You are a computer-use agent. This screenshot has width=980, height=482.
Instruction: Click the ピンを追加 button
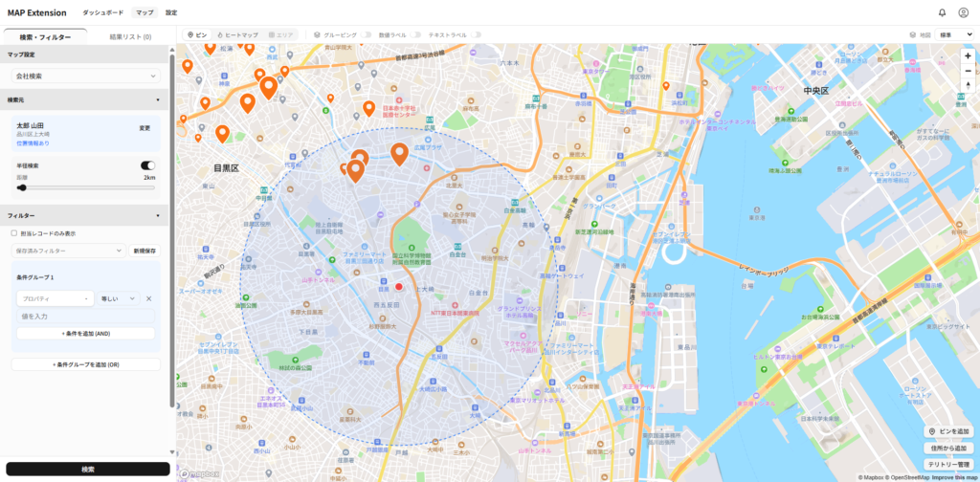pos(948,431)
